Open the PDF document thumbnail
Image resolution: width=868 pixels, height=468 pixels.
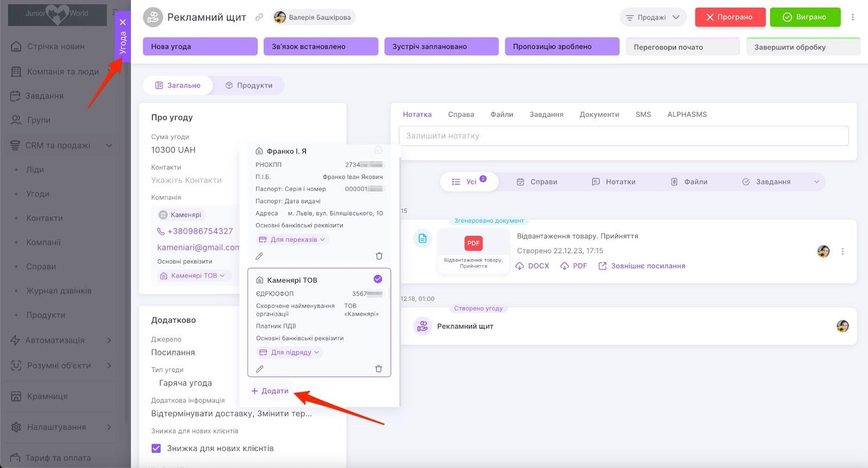(x=474, y=251)
